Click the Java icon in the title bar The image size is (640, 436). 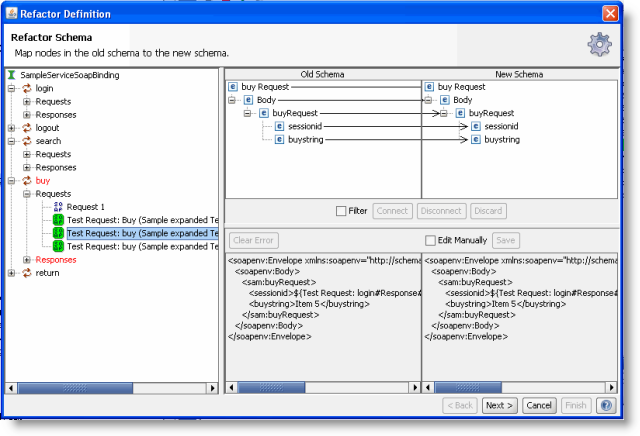pos(12,13)
